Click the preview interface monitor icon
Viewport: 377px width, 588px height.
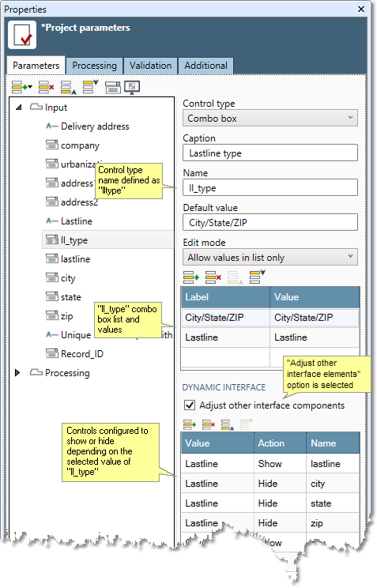(132, 87)
